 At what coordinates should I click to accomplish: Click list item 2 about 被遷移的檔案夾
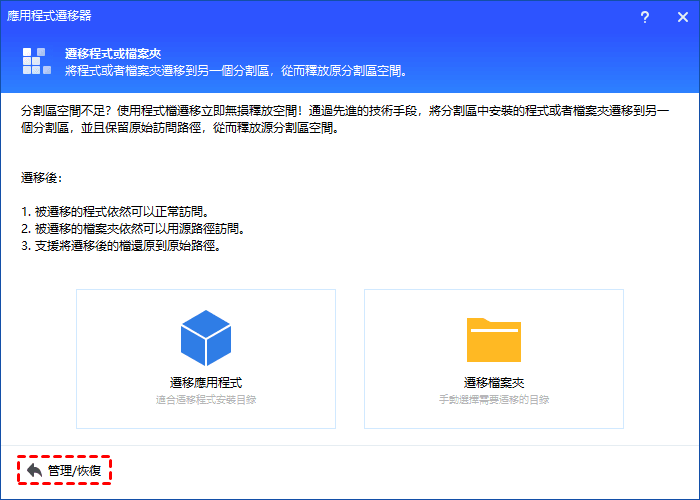pyautogui.click(x=132, y=229)
